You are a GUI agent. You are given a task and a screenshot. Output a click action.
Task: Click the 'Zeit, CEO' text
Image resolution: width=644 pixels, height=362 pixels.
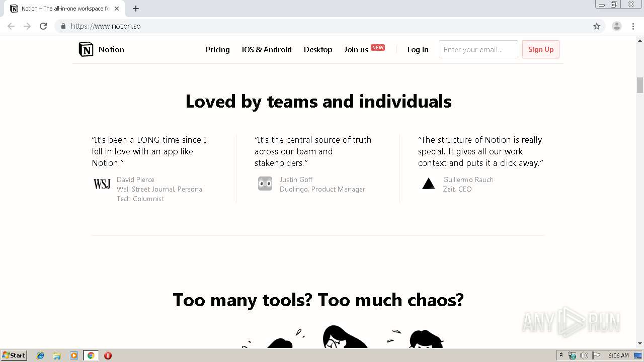point(457,189)
